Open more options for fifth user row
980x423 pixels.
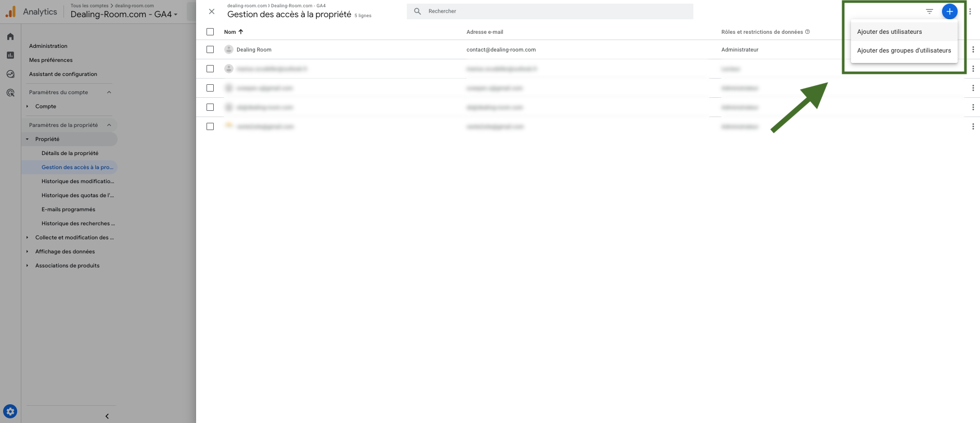(973, 126)
